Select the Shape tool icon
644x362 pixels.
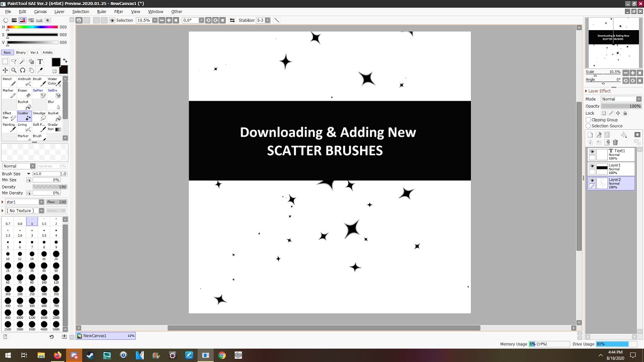coord(31,62)
